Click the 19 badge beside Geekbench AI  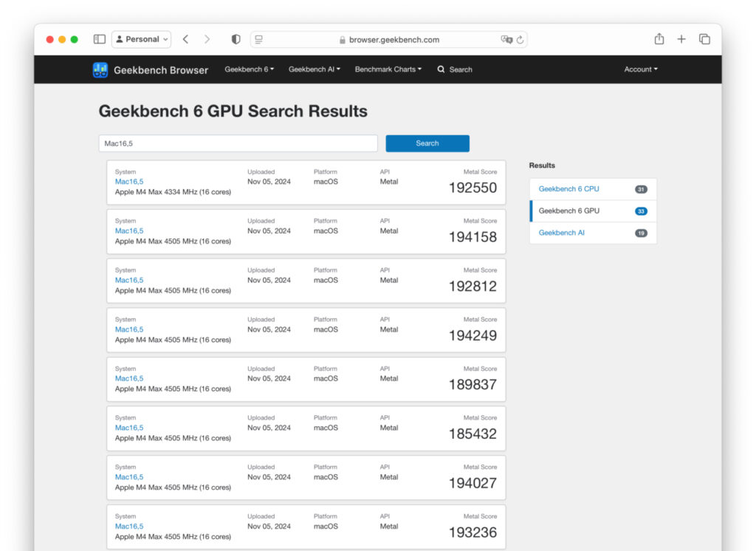[x=641, y=233]
